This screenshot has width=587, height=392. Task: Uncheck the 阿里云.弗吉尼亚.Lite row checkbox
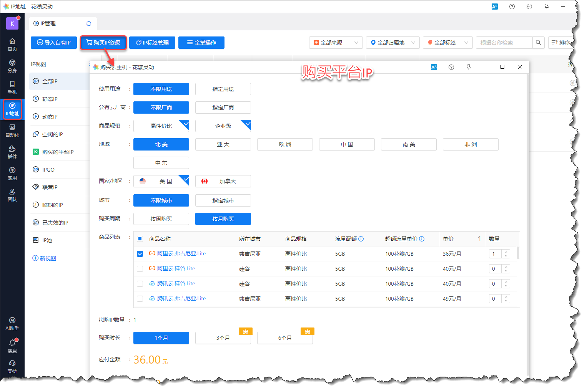tap(140, 254)
